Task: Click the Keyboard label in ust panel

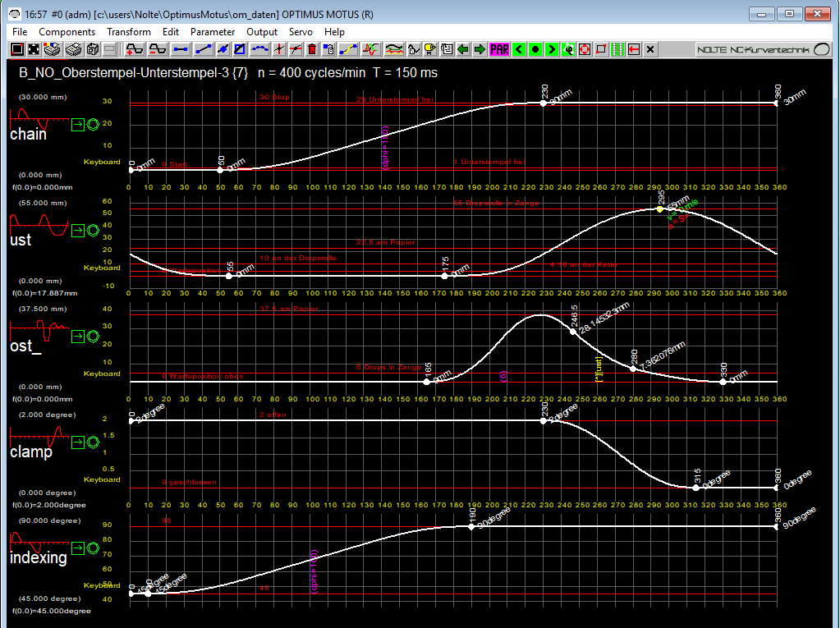Action: click(x=102, y=268)
